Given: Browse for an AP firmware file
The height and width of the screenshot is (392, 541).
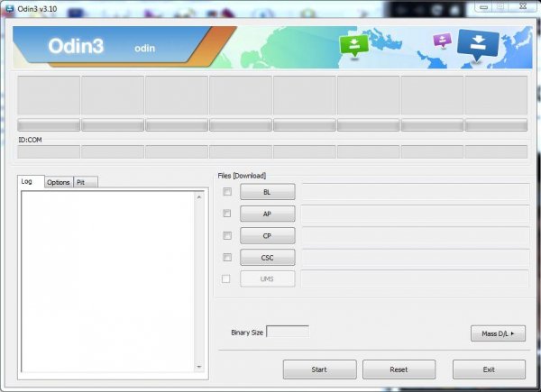Looking at the screenshot, I should [x=268, y=214].
